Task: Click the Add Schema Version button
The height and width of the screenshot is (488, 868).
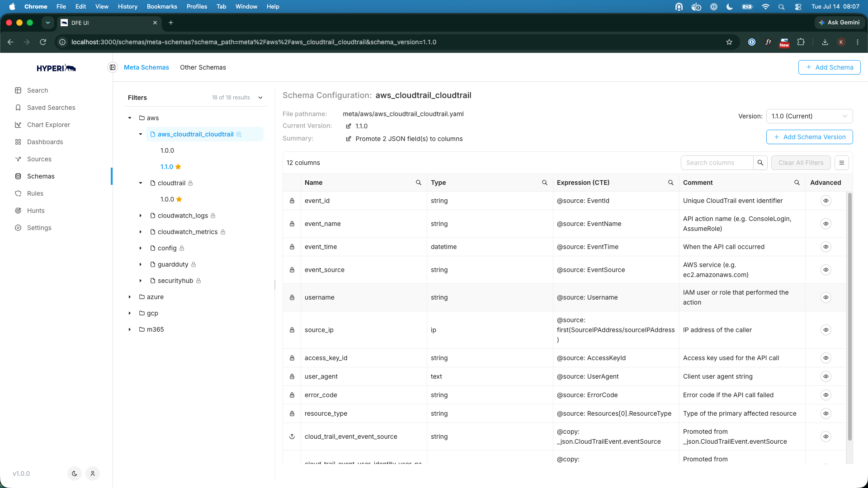Action: coord(809,137)
